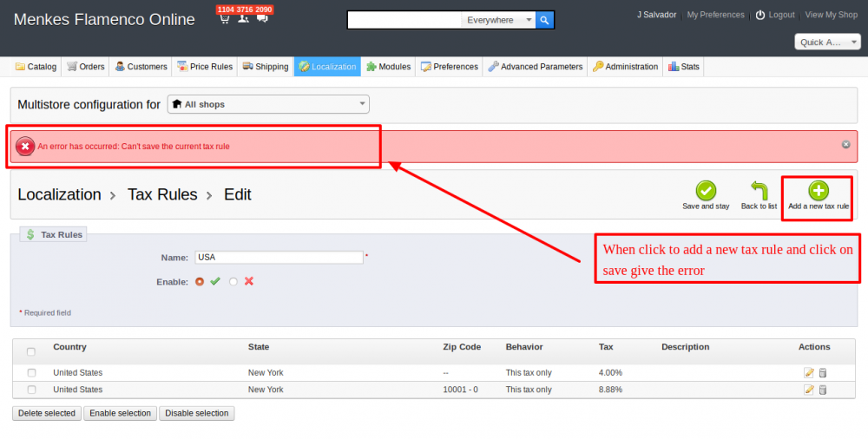The width and height of the screenshot is (868, 439).
Task: Open the Stats menu
Action: point(684,67)
